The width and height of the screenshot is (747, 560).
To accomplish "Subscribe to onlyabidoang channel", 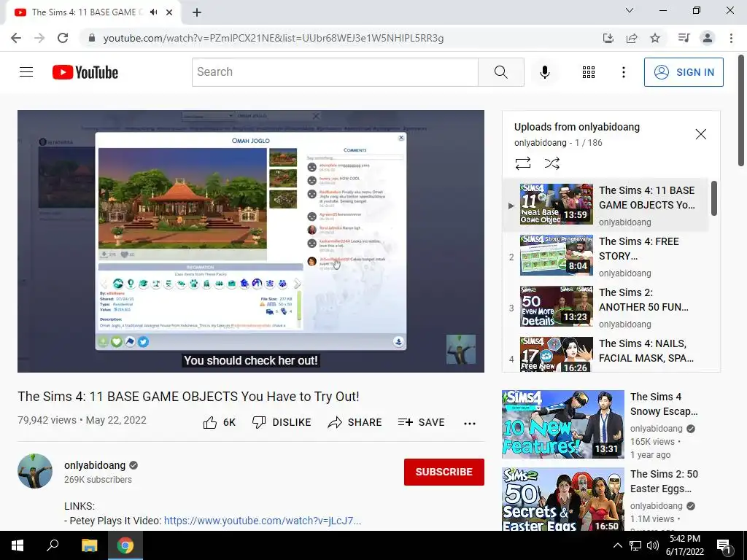I will [444, 472].
